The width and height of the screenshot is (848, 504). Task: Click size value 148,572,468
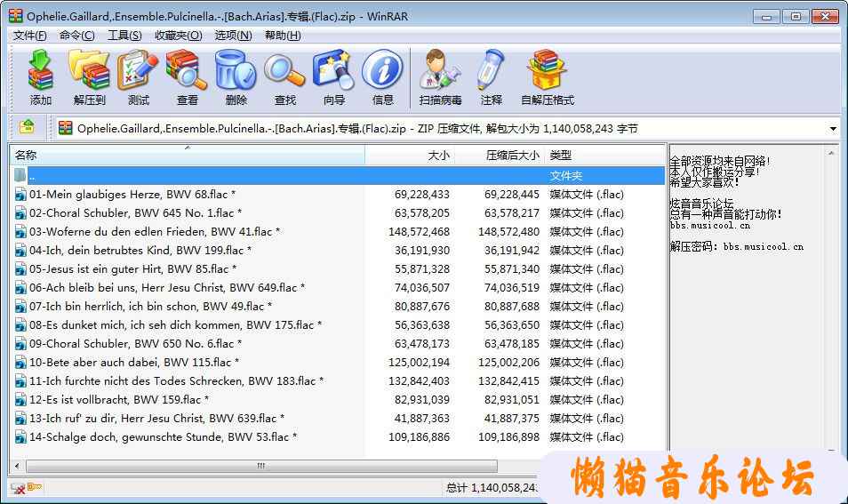coord(420,232)
